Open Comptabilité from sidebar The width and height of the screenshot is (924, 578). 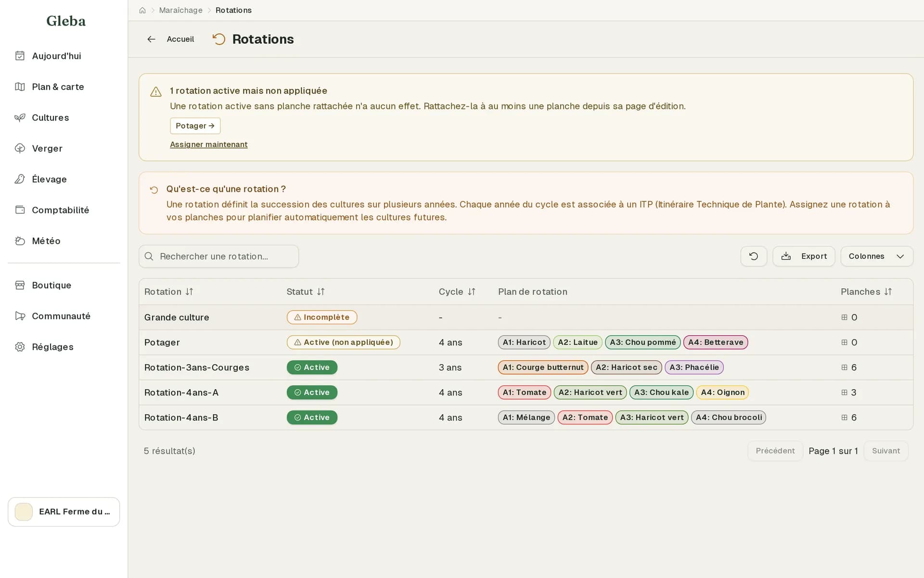64,210
